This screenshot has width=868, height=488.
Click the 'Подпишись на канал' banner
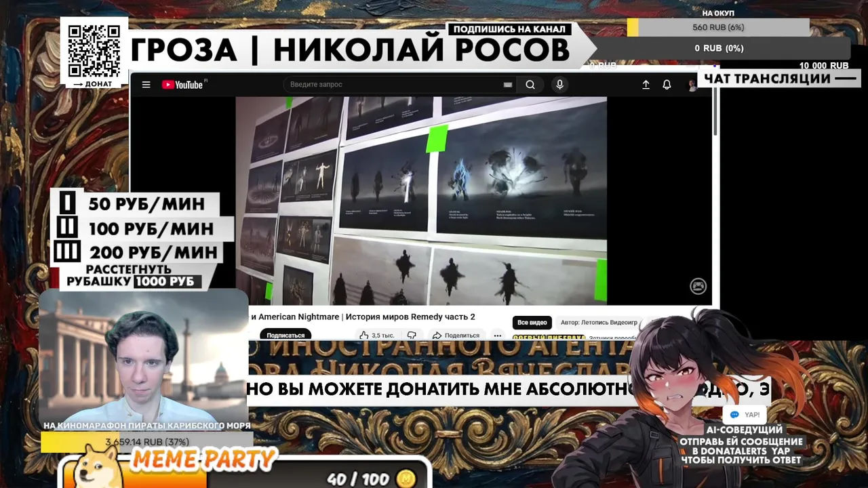click(x=509, y=29)
